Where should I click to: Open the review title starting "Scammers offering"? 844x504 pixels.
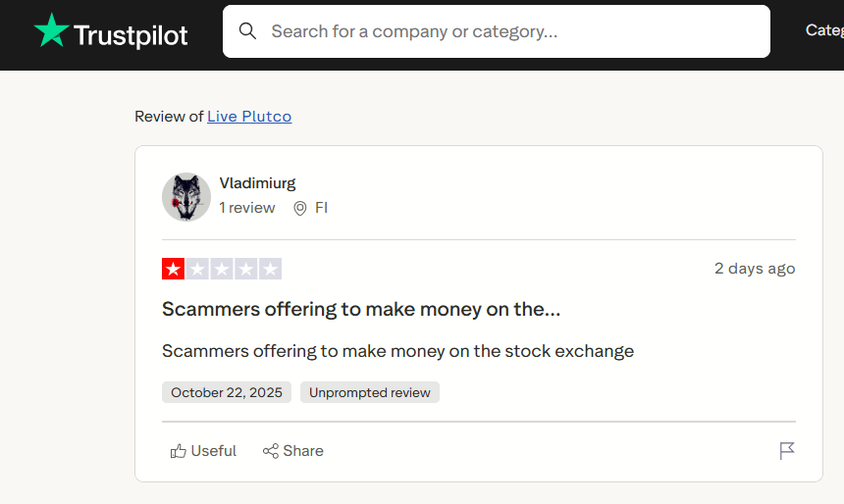click(361, 309)
